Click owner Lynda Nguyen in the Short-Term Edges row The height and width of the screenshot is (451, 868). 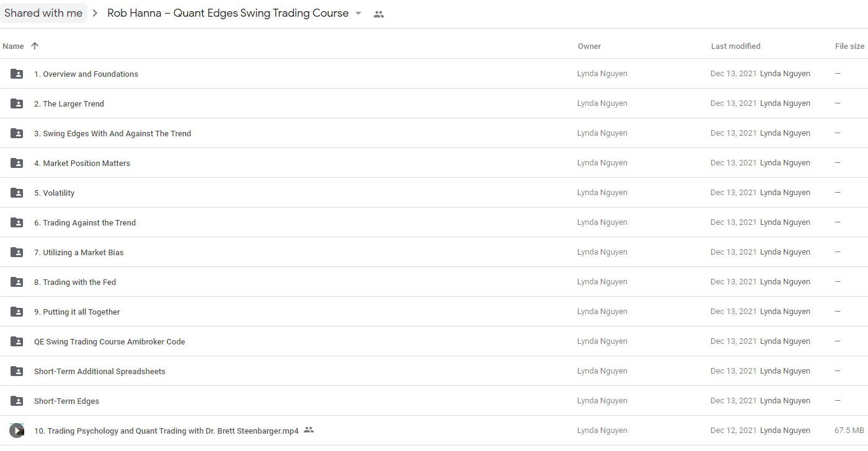602,400
